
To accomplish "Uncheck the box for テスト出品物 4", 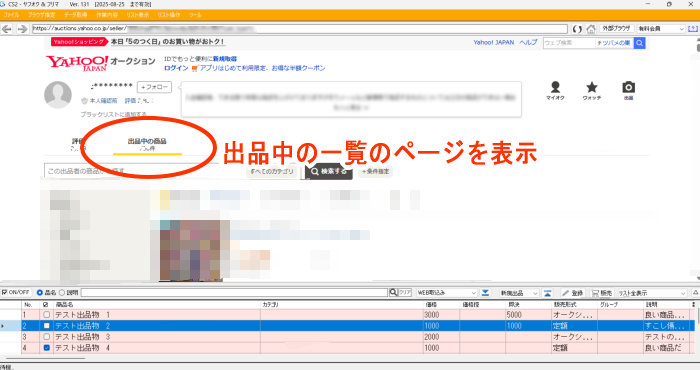I will [46, 348].
